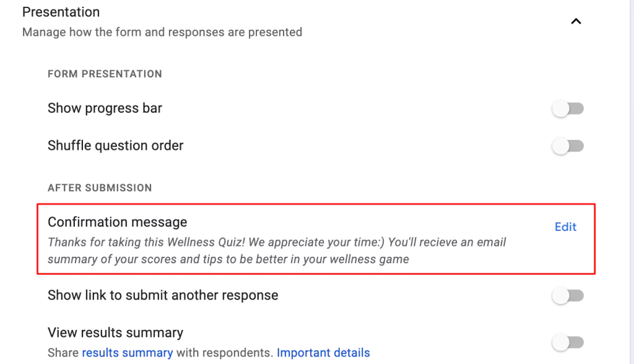
Task: Click the Share results summary description text
Action: click(209, 352)
